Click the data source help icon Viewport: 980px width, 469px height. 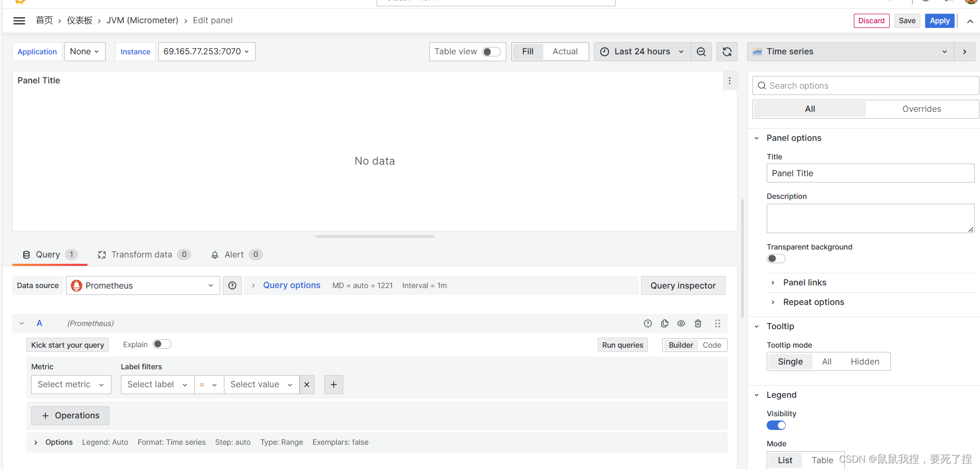pyautogui.click(x=232, y=285)
